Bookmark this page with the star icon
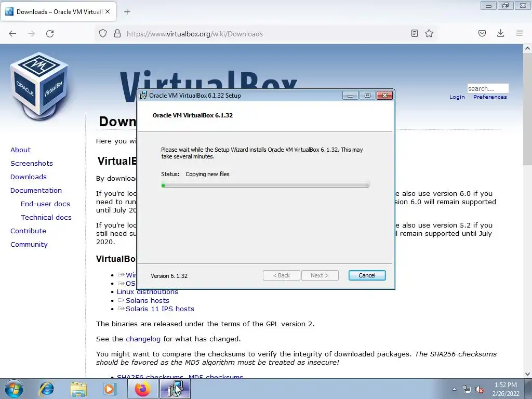Image resolution: width=532 pixels, height=399 pixels. [x=429, y=33]
